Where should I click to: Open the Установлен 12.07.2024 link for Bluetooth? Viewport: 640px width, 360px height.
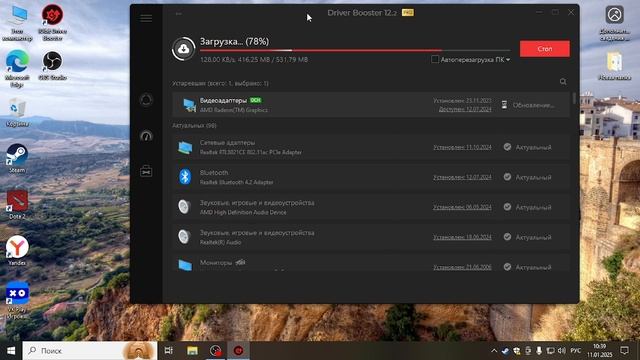coord(462,177)
